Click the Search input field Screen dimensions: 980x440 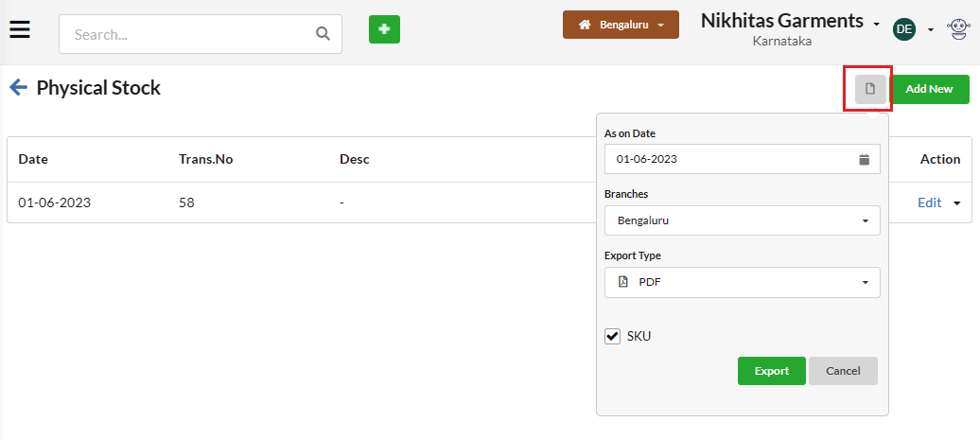(x=200, y=34)
